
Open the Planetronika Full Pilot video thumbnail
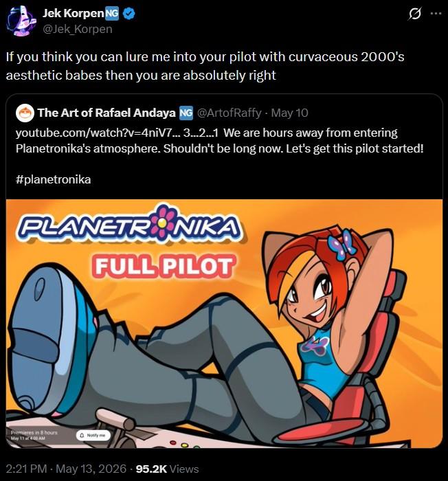pos(224,324)
